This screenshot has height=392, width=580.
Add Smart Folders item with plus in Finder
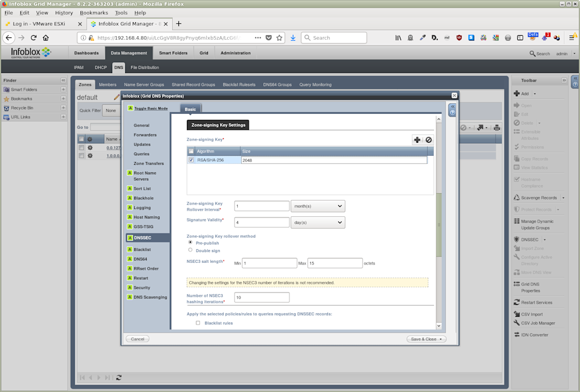point(63,90)
